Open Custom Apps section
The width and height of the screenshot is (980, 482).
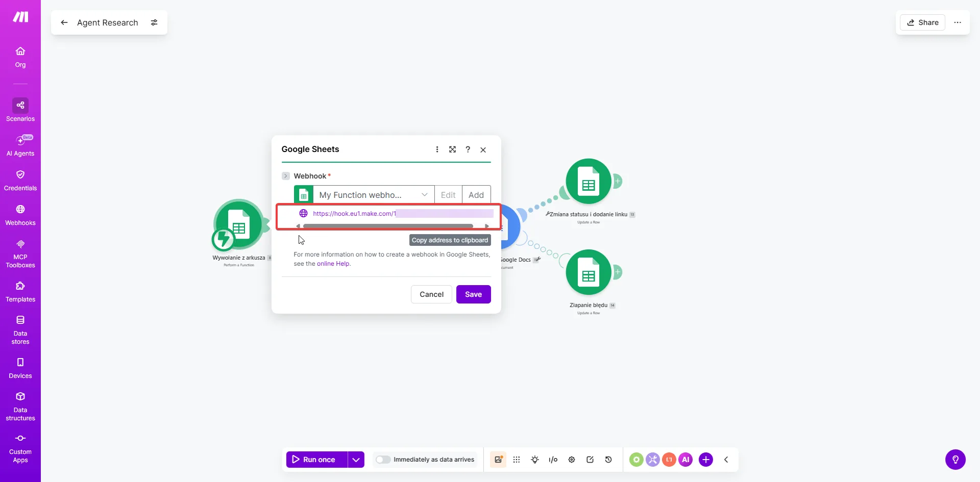click(x=20, y=449)
